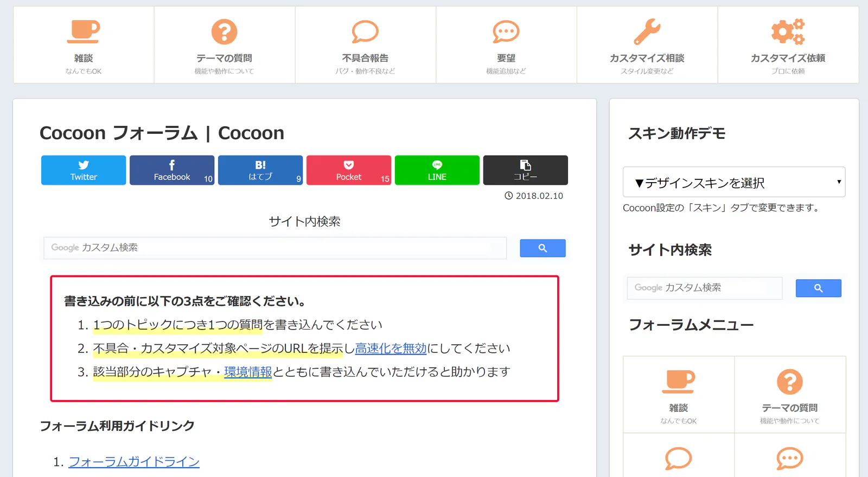Open the 雑談 coffee cup icon in top navigation
This screenshot has width=868, height=477.
click(84, 31)
